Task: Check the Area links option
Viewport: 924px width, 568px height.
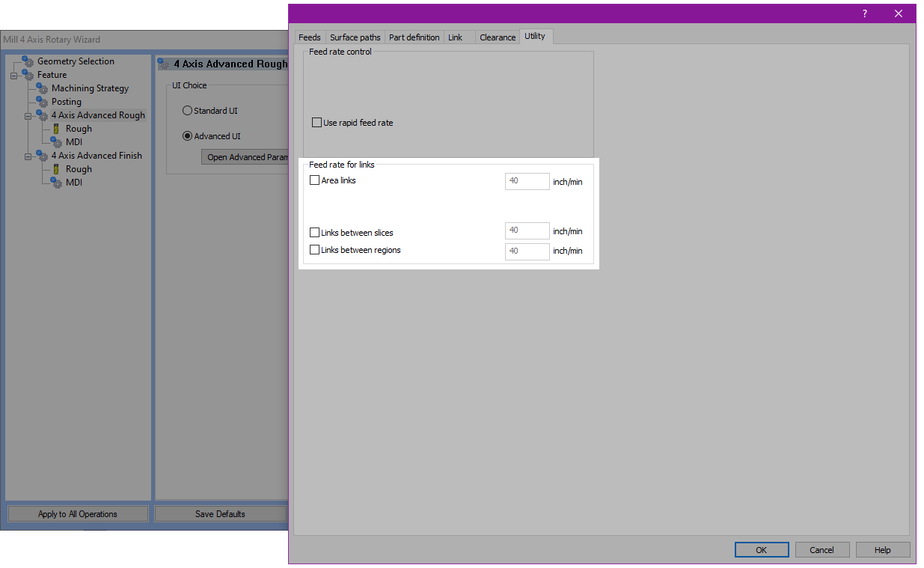Action: point(314,180)
